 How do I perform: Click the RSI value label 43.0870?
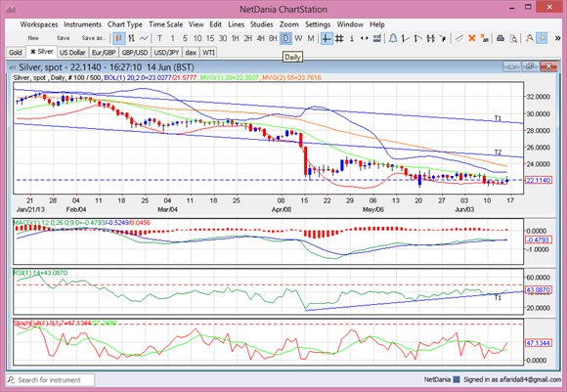tap(539, 289)
